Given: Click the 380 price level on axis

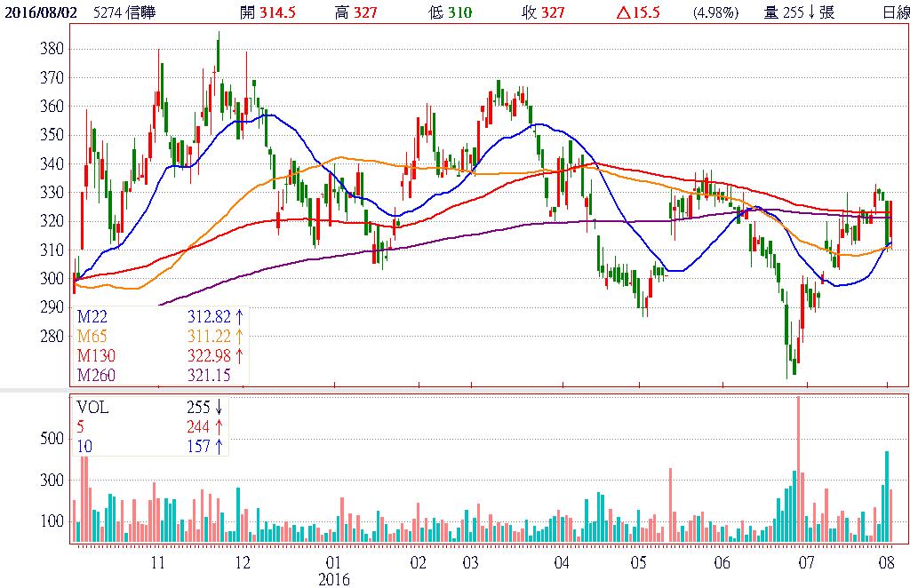Looking at the screenshot, I should pos(52,49).
